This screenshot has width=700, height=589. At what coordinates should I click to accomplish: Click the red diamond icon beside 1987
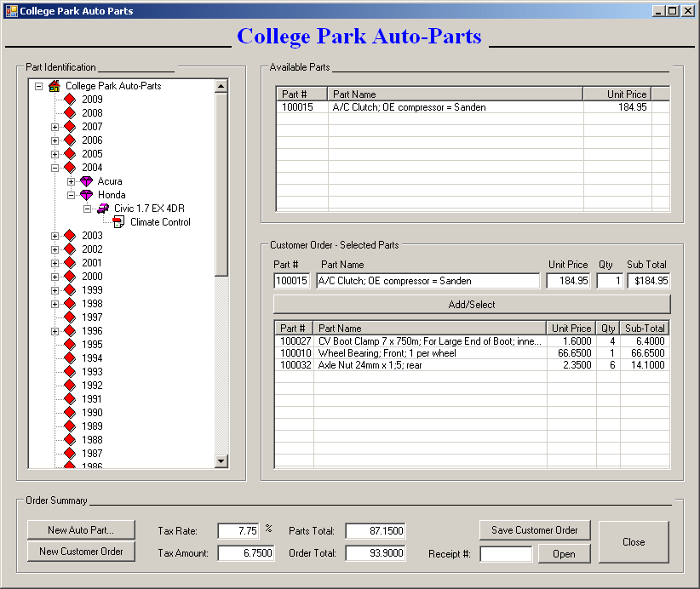point(70,453)
